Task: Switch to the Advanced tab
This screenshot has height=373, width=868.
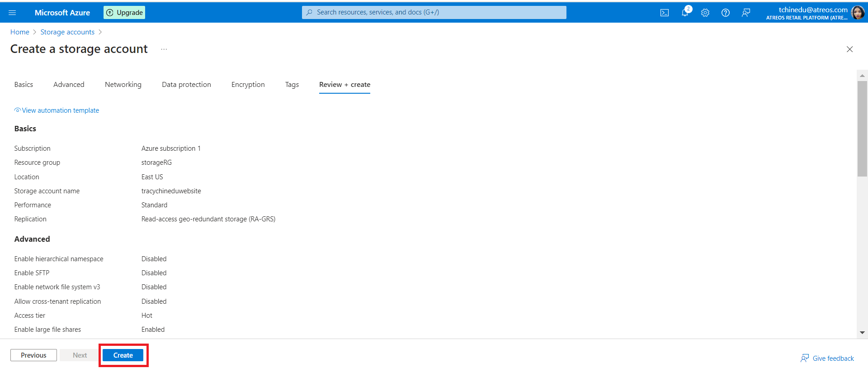Action: point(69,85)
